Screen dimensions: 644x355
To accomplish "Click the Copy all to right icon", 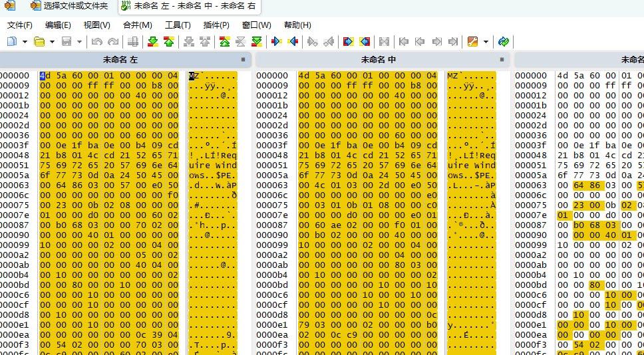I will pyautogui.click(x=347, y=42).
